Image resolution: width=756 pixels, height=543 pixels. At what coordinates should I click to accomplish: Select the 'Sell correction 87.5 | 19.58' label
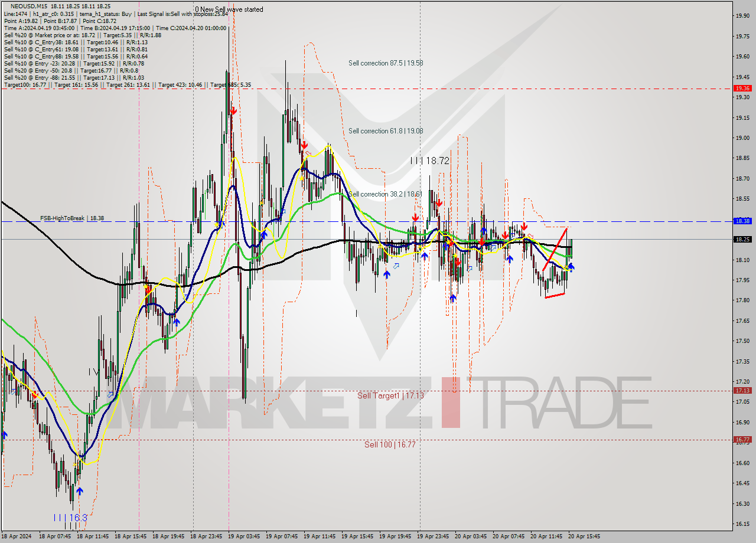coord(386,63)
